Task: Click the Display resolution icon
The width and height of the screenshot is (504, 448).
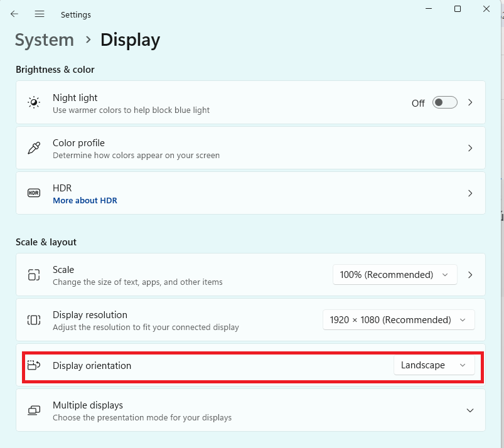Action: click(x=34, y=320)
